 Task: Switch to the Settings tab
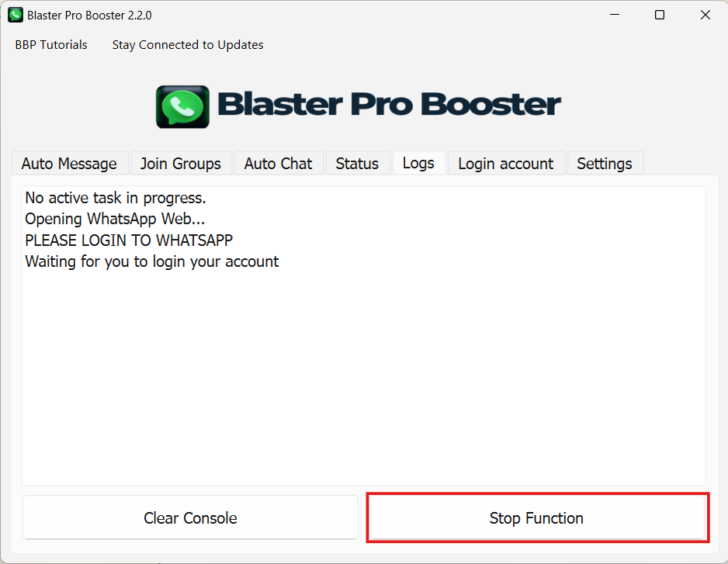[x=605, y=164]
